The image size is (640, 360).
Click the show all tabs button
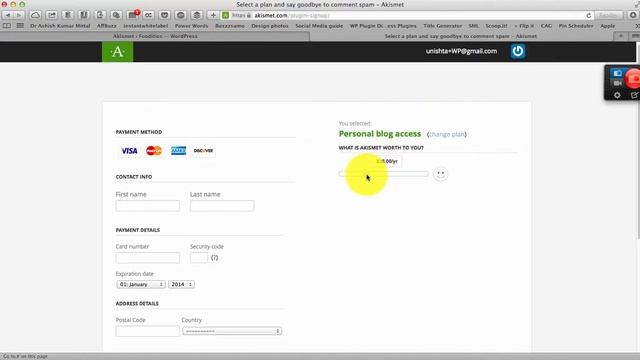click(x=635, y=36)
